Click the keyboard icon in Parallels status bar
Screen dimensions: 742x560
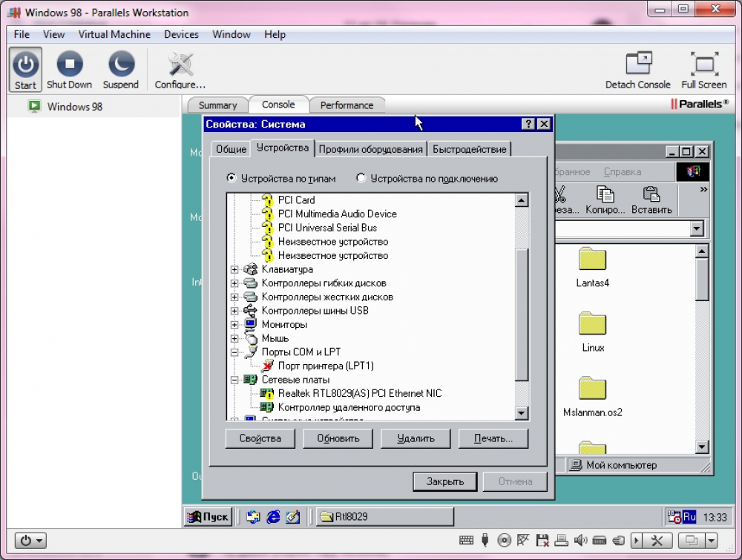466,540
